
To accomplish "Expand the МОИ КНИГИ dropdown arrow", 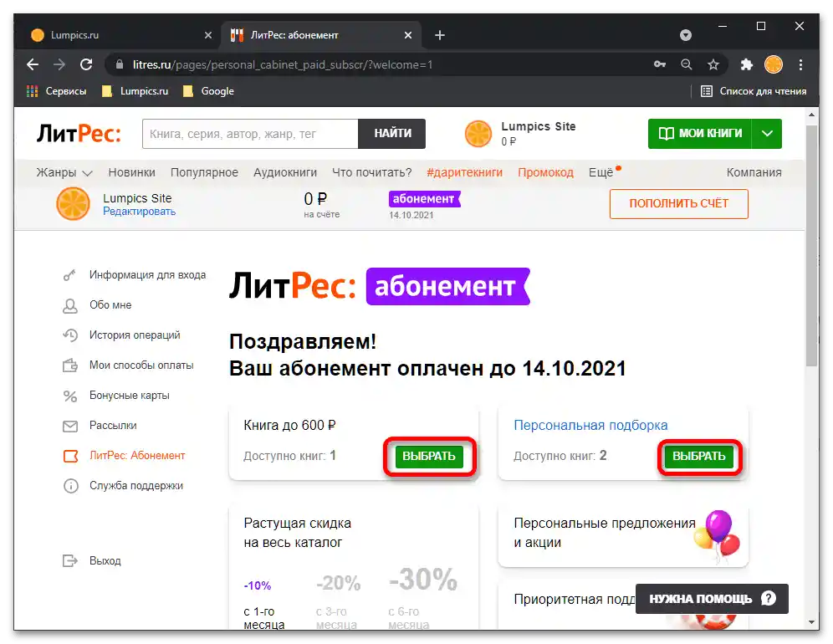I will coord(767,133).
